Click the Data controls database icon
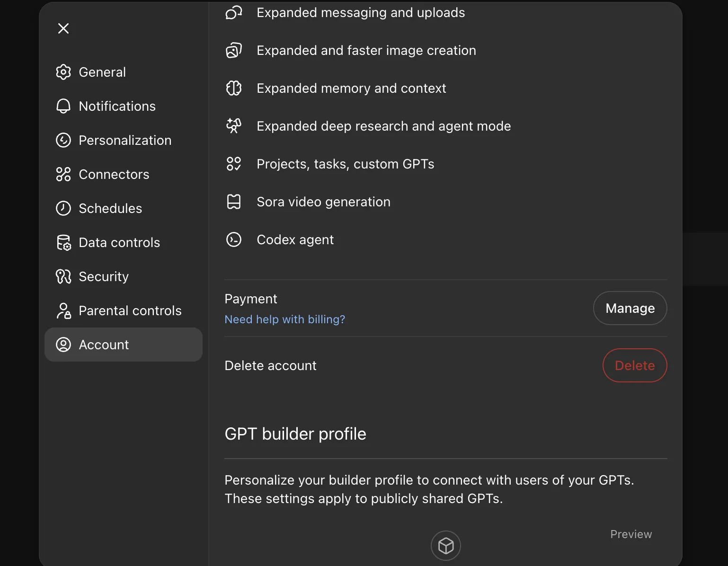The height and width of the screenshot is (566, 728). pyautogui.click(x=63, y=242)
